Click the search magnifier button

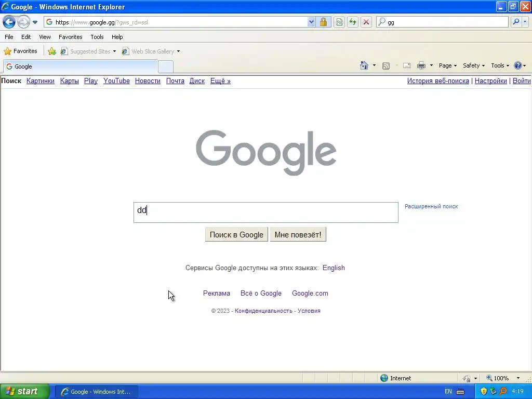516,22
